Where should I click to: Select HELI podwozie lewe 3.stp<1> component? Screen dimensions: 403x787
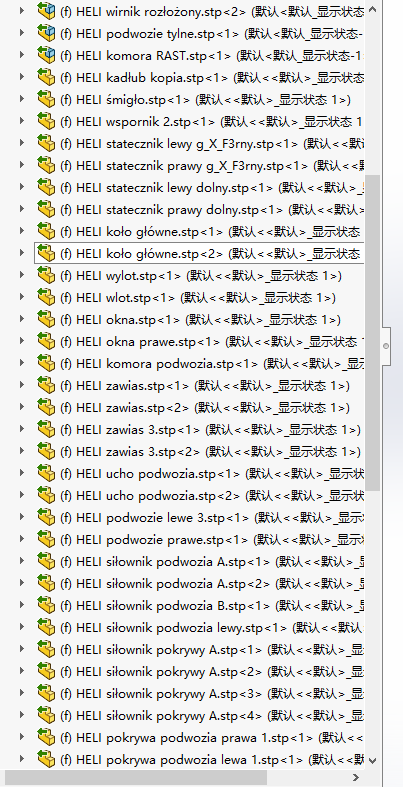tap(212, 517)
